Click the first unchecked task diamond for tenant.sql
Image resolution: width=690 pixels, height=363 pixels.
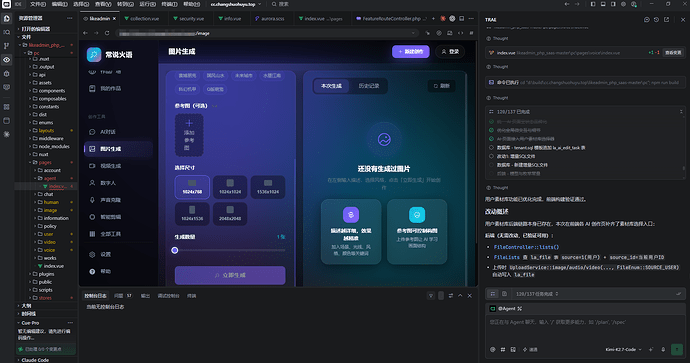tap(492, 147)
